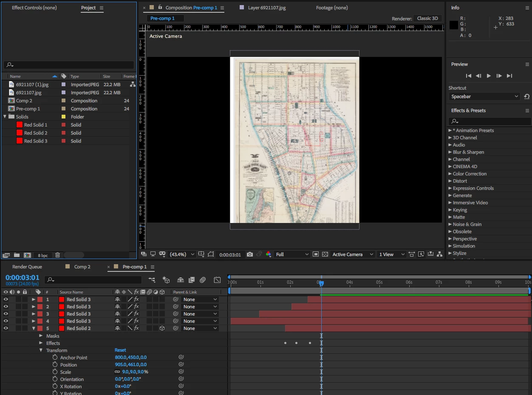Enable motion blur for the timeline
The width and height of the screenshot is (532, 395).
pyautogui.click(x=203, y=280)
